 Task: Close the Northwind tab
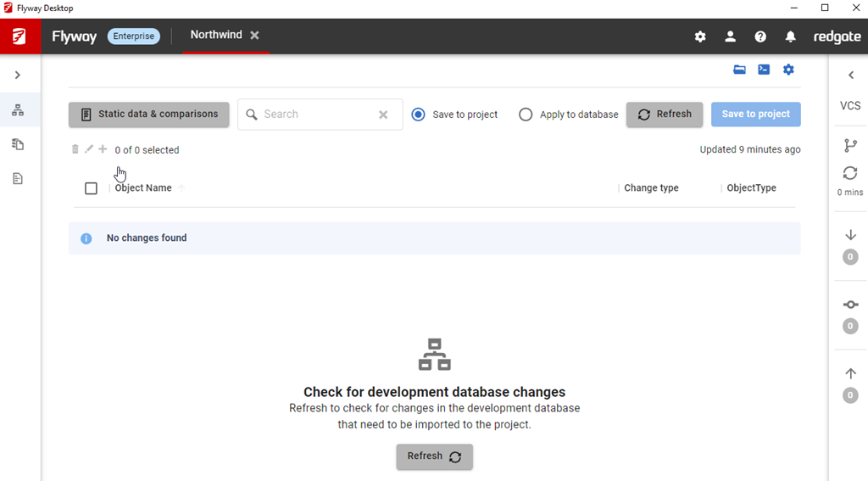pos(254,36)
